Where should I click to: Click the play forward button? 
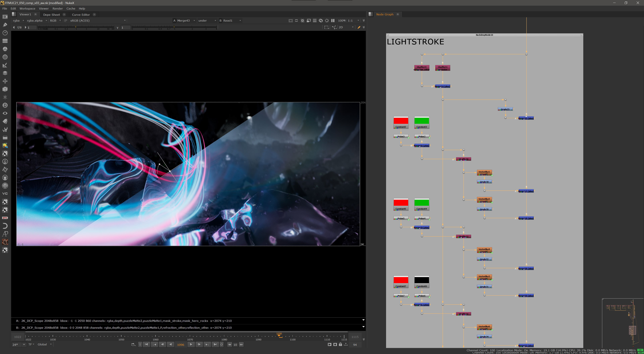[191, 344]
